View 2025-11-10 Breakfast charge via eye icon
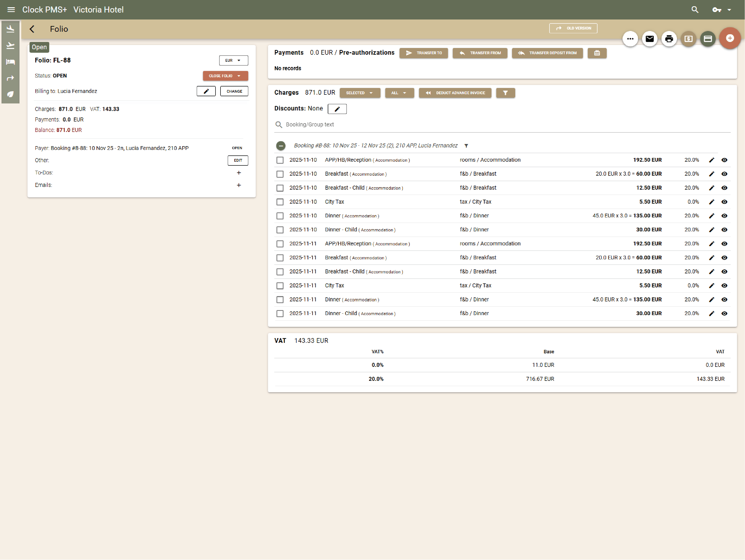This screenshot has width=745, height=560. click(x=724, y=174)
